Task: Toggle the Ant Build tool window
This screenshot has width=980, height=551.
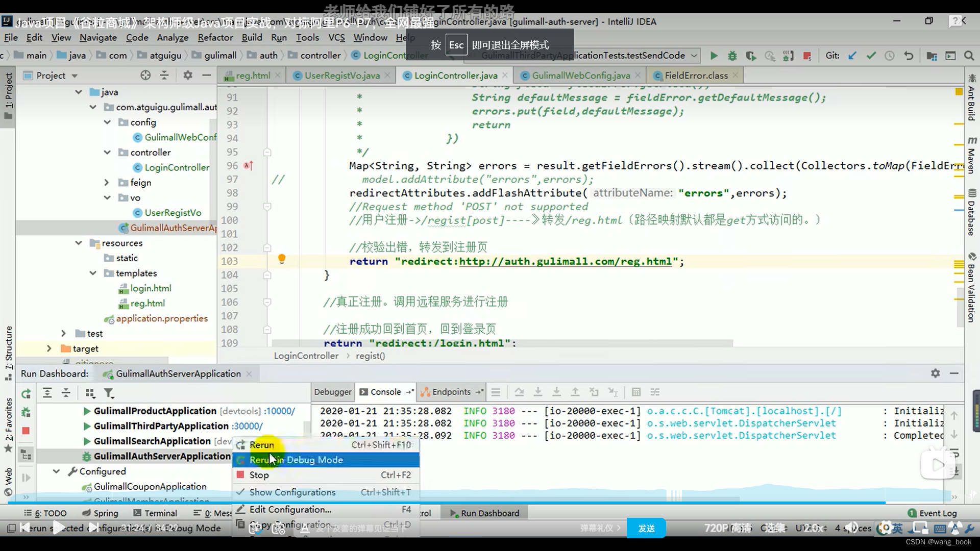Action: [x=972, y=98]
